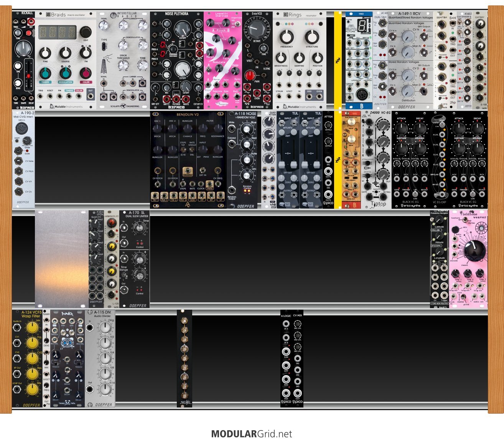Click the Random Output jack on A-118
Screen dimensions: 504x442
[232, 191]
